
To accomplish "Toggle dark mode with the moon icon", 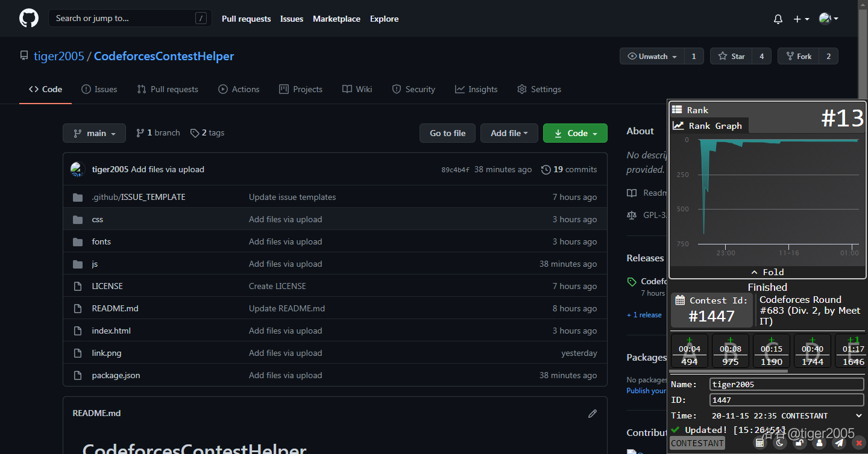I will pos(779,443).
